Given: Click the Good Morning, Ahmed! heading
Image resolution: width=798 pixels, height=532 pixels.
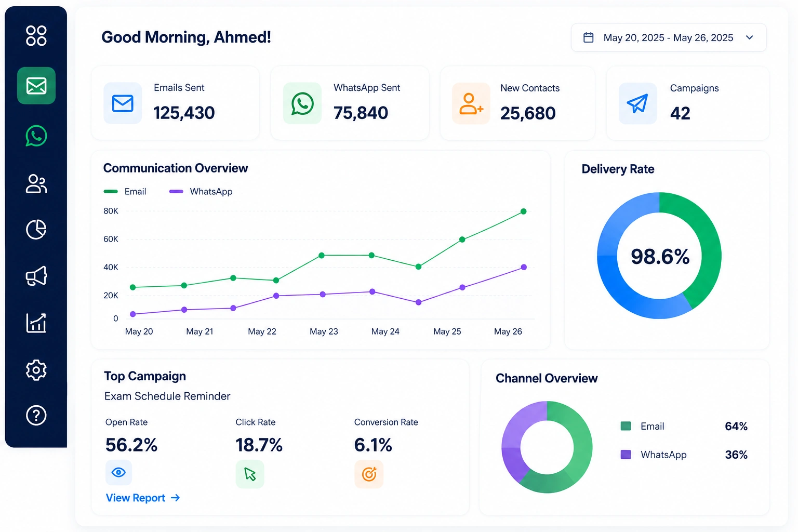Looking at the screenshot, I should point(186,37).
